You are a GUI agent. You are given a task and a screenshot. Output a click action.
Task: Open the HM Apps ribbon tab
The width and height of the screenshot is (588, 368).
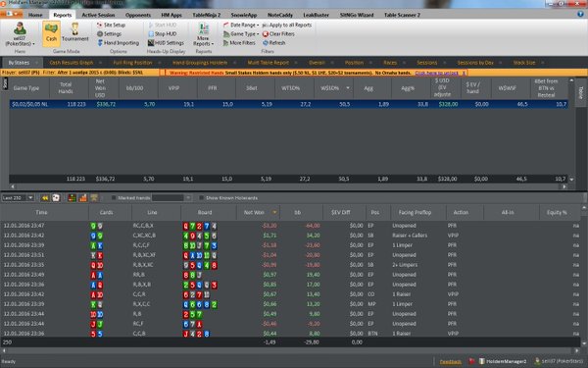(x=171, y=15)
